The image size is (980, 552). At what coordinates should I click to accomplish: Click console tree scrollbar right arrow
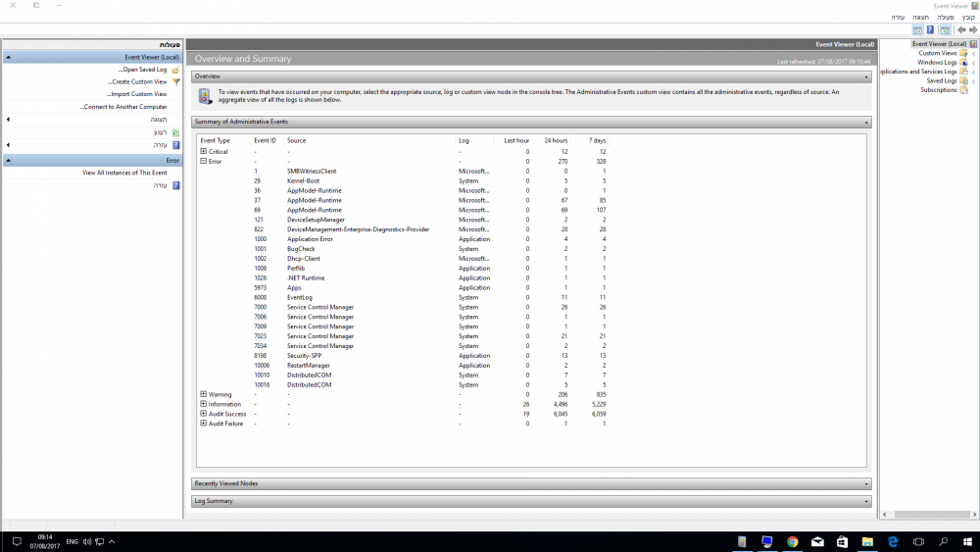tap(974, 515)
